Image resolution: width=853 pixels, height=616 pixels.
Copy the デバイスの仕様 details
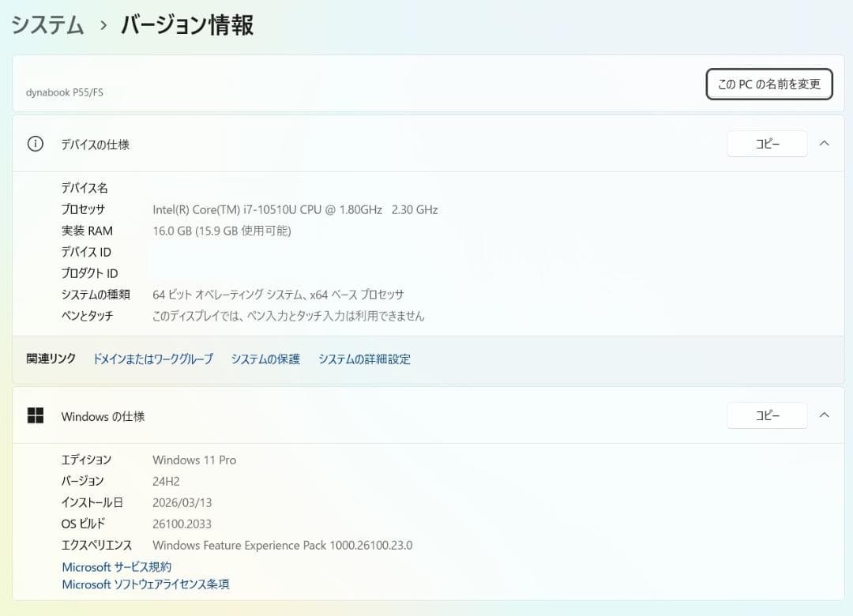pos(767,144)
